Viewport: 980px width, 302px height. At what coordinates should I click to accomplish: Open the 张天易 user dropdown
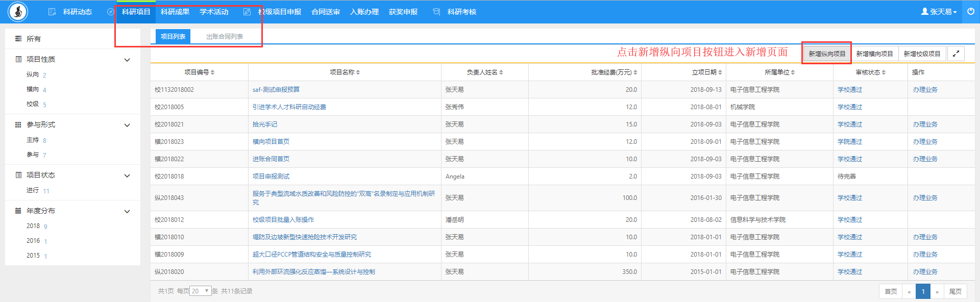pyautogui.click(x=939, y=12)
